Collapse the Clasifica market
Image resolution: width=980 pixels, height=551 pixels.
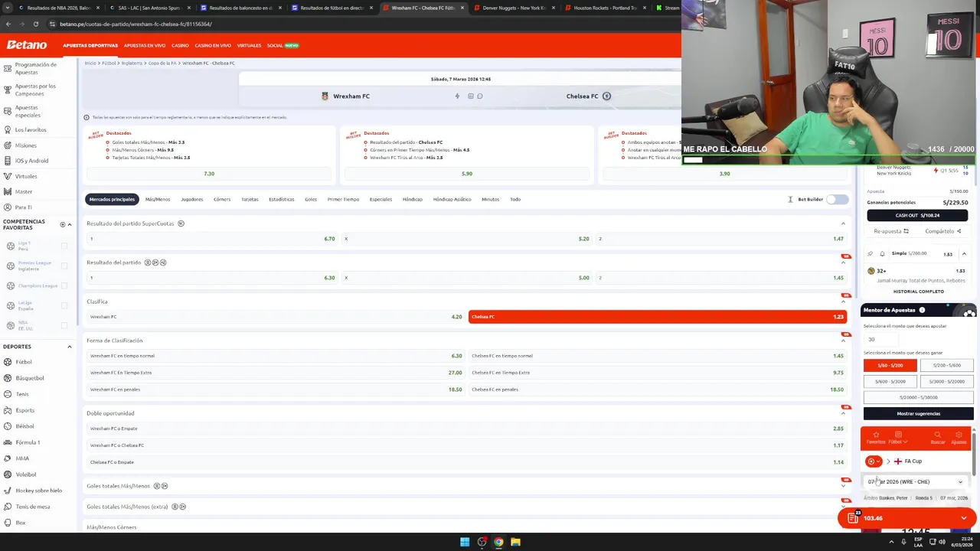click(843, 302)
